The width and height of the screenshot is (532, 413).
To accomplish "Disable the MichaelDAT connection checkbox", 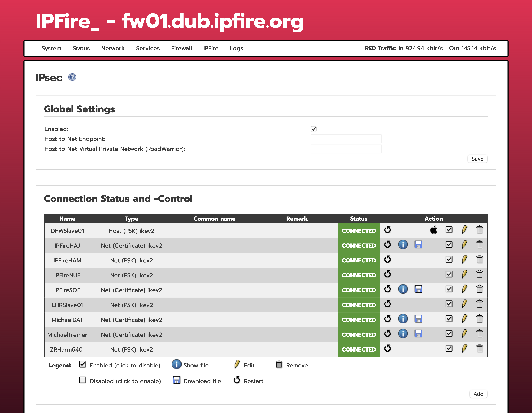I will click(x=449, y=319).
